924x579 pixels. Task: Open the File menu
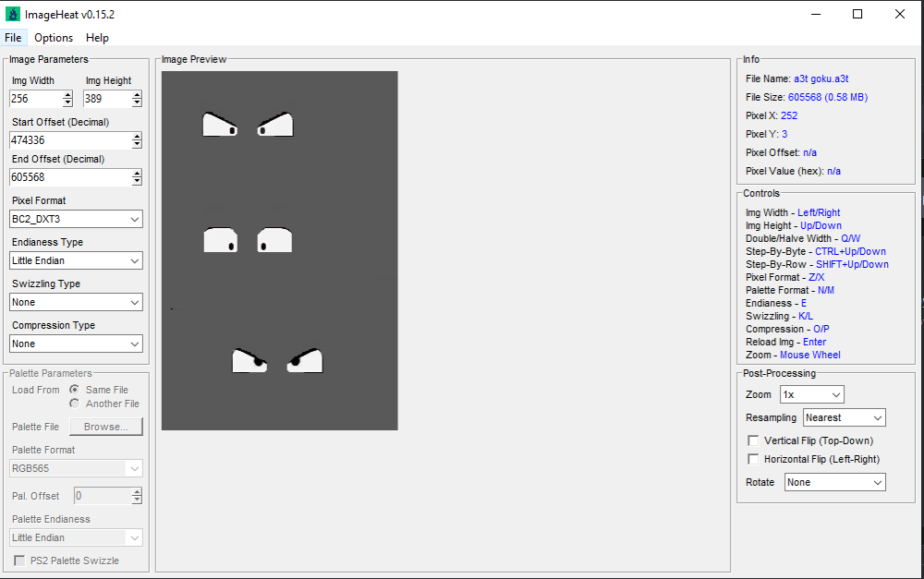(13, 38)
